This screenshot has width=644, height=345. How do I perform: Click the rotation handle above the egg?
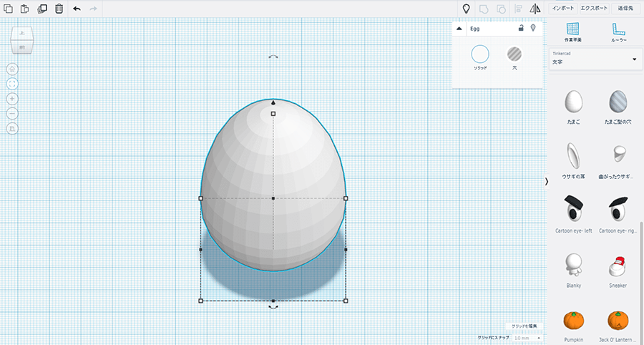[273, 57]
